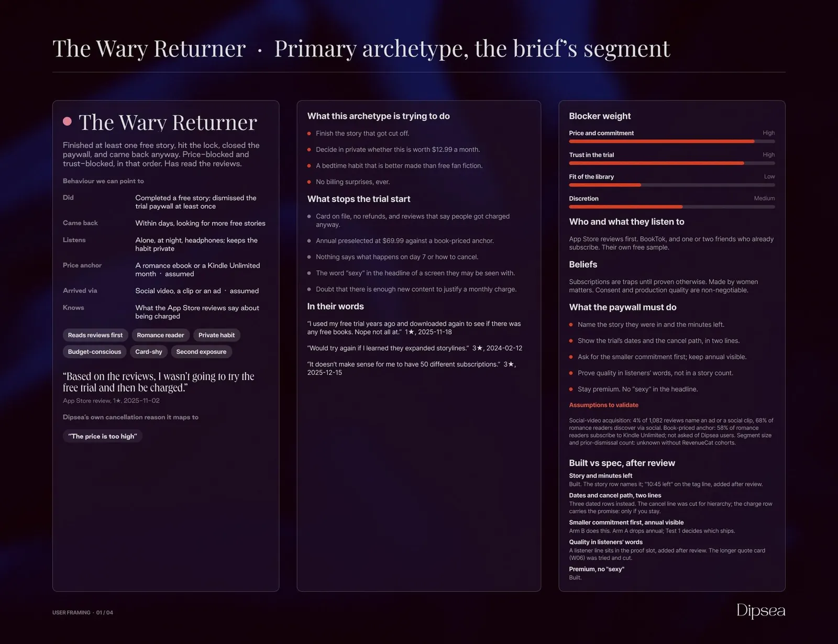
Task: Click the "No billing surprises, ever." bullet text
Action: click(x=352, y=182)
